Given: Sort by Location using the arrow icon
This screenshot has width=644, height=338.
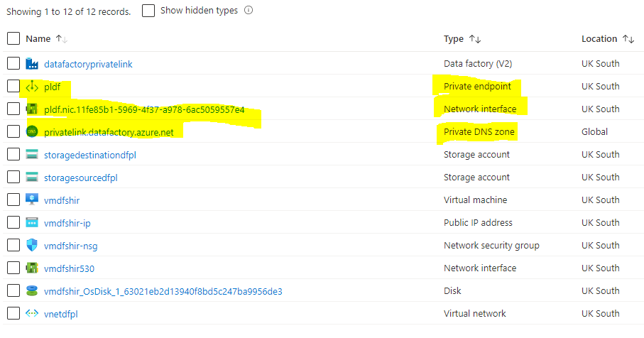Looking at the screenshot, I should tap(628, 39).
